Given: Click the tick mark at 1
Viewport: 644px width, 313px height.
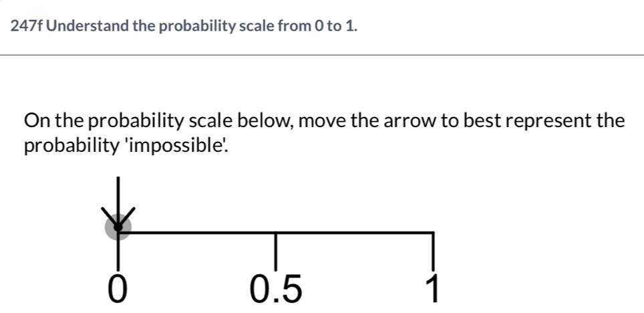Looking at the screenshot, I should point(433,249).
